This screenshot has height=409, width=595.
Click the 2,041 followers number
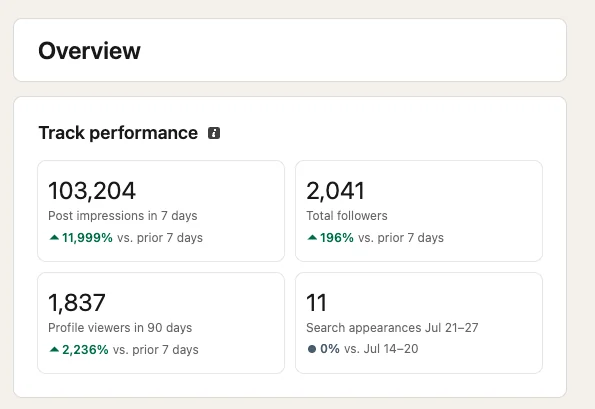[x=335, y=190]
